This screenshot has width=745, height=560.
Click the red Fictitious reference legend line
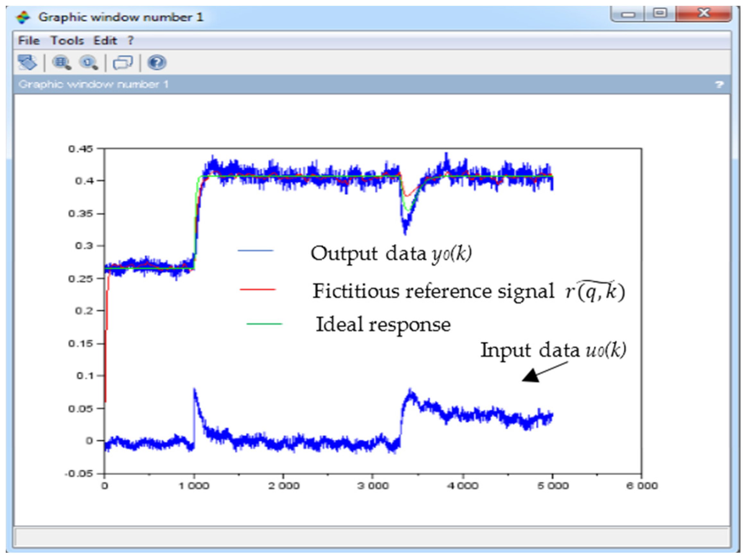(258, 289)
